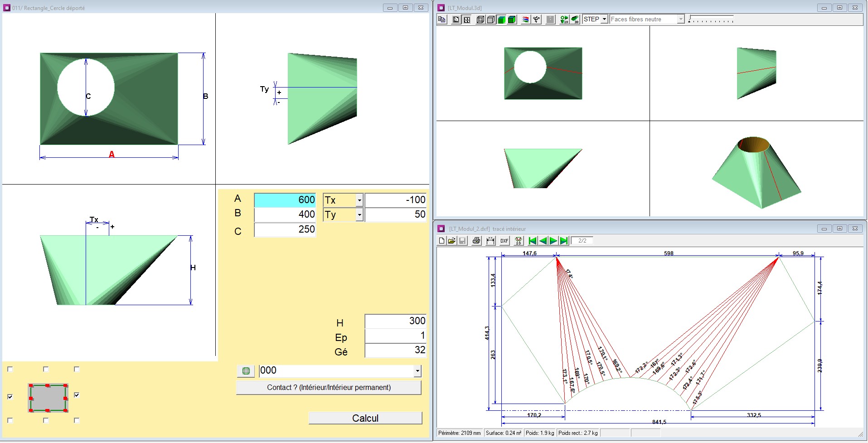Open file with folder icon in DXF window
868x443 pixels.
(x=452, y=241)
